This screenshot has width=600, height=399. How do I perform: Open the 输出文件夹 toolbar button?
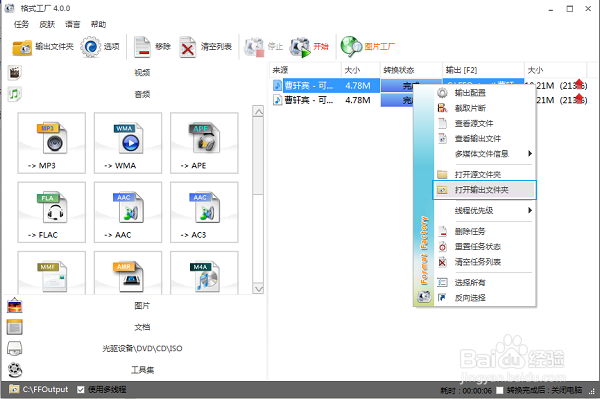click(x=43, y=47)
